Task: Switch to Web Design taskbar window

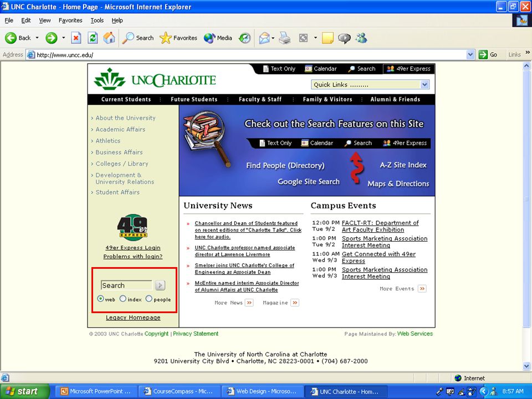Action: 262,391
